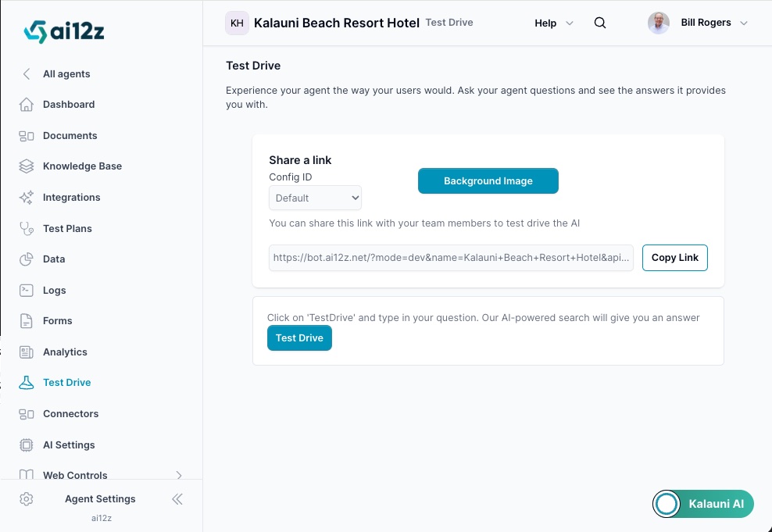This screenshot has height=532, width=772.
Task: Click the Dashboard home icon in sidebar
Action: point(27,105)
